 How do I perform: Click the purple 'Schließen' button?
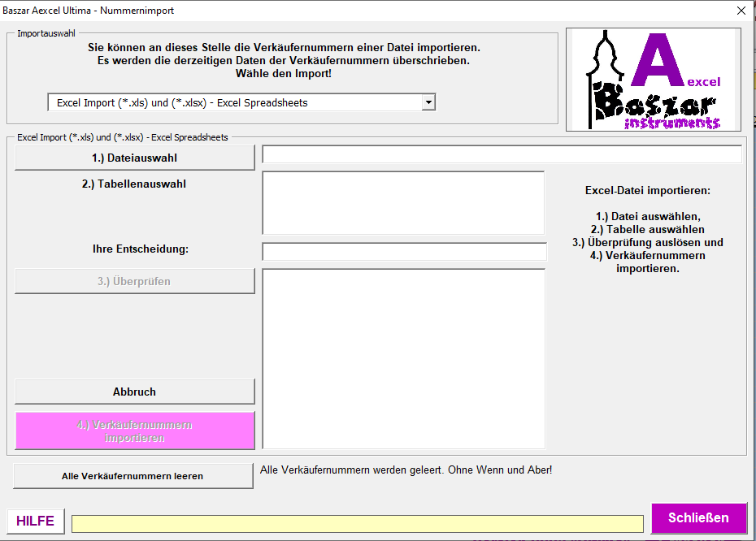pyautogui.click(x=698, y=518)
